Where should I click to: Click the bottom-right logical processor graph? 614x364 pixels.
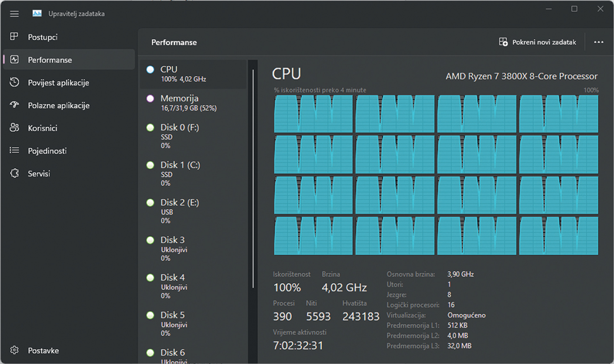coord(558,236)
